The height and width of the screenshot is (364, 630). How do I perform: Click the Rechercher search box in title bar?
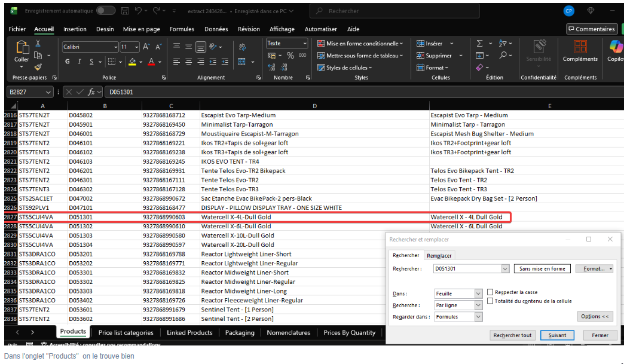tap(394, 11)
